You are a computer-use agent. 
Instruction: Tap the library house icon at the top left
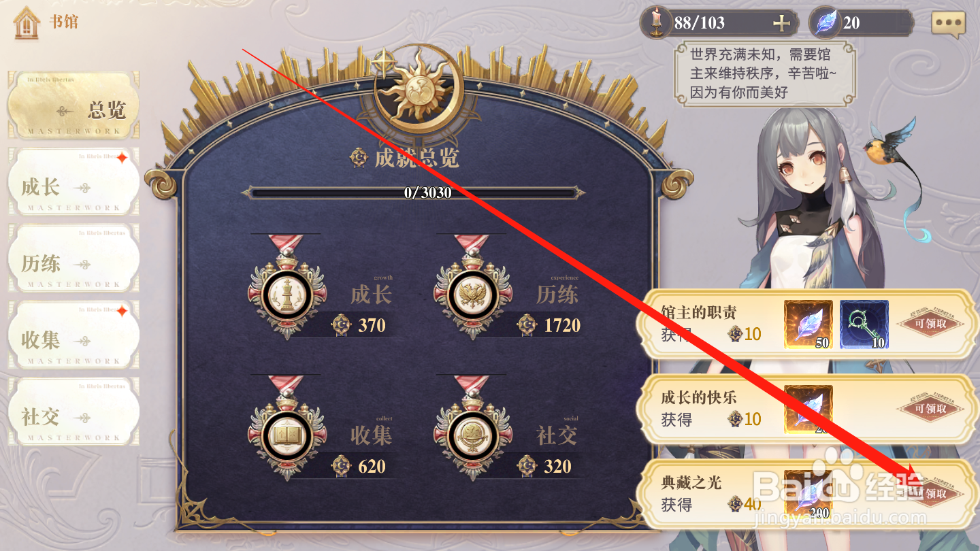tap(26, 23)
